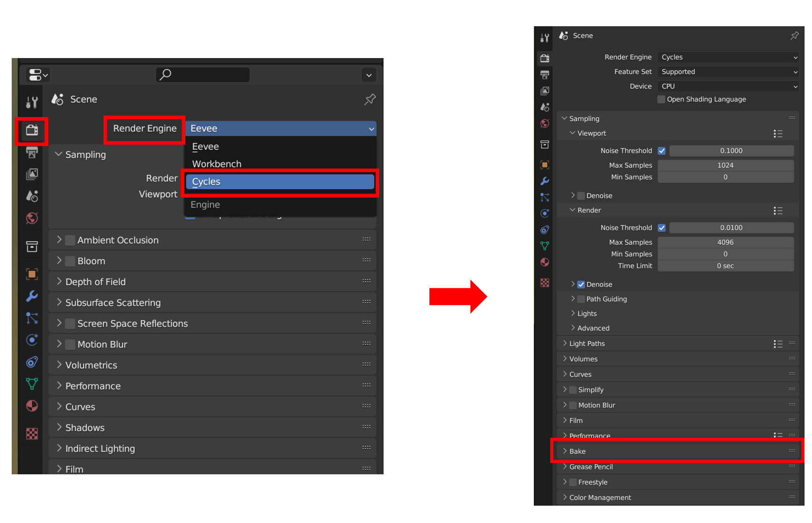Image resolution: width=812 pixels, height=523 pixels.
Task: Enable the Bloom checkbox
Action: point(70,261)
